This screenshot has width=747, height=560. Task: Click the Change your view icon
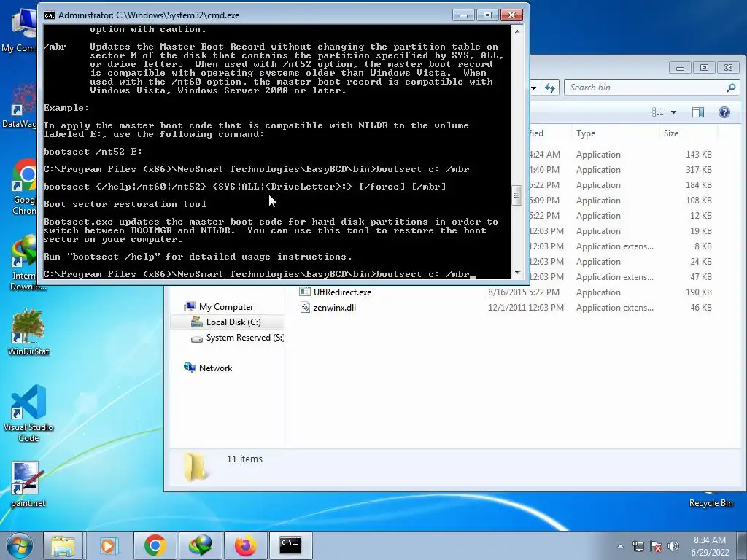658,112
